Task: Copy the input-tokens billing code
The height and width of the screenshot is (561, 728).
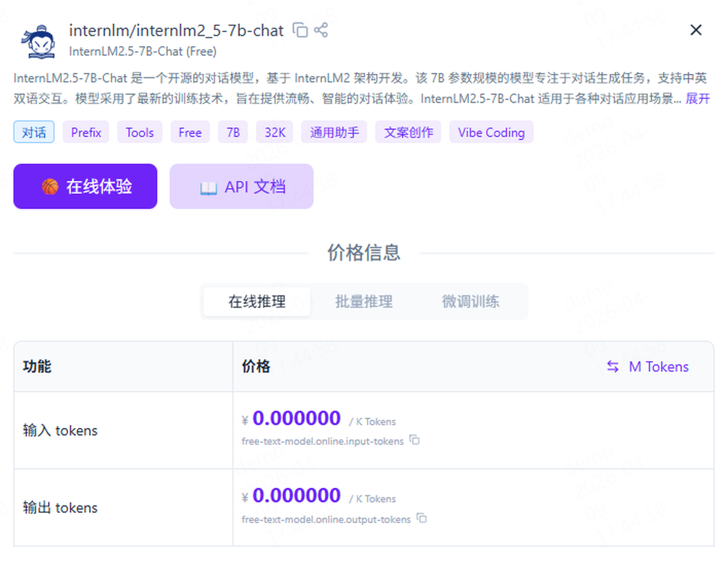Action: coord(415,440)
